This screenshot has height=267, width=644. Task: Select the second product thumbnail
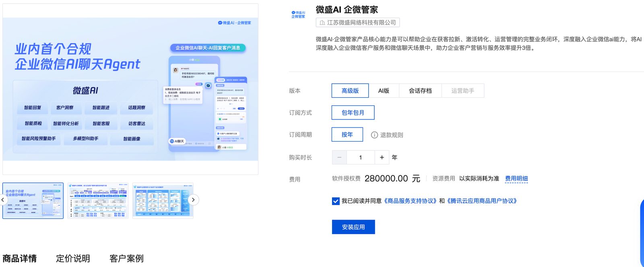[98, 201]
